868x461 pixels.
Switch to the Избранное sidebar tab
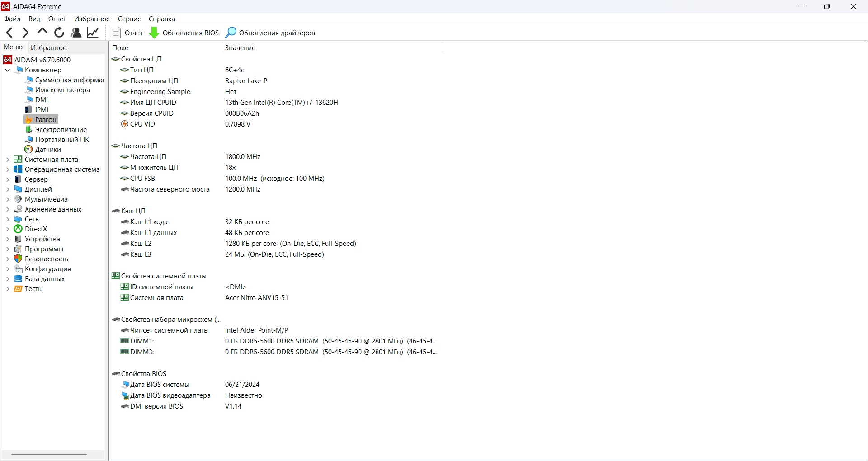[x=49, y=47]
